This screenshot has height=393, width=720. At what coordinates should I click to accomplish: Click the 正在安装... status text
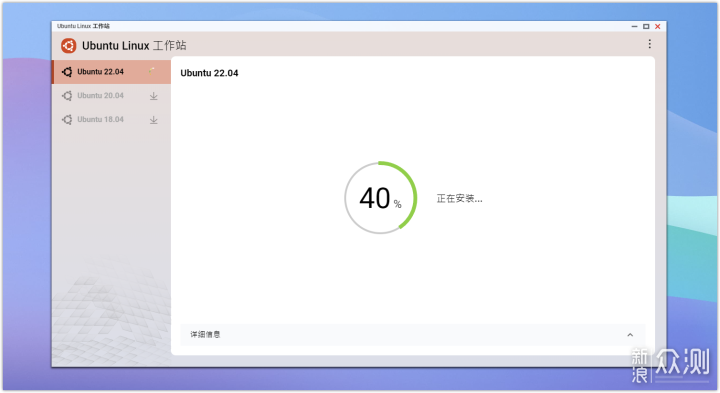(x=459, y=198)
